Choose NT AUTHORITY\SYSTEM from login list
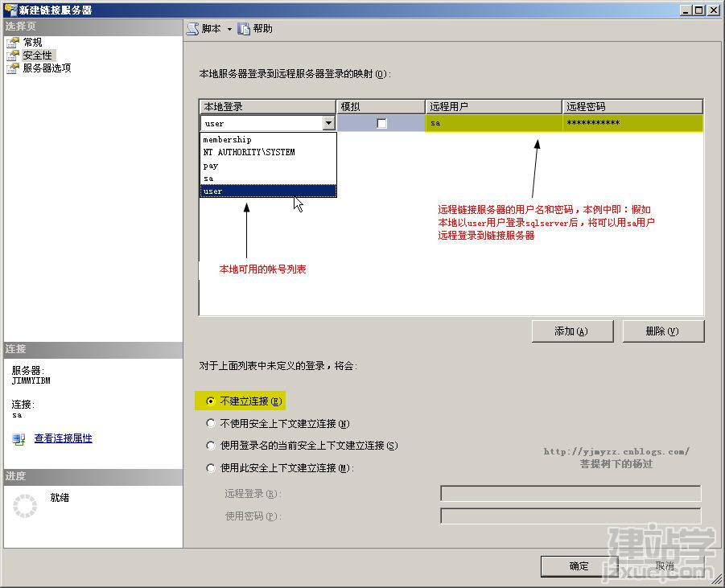This screenshot has width=725, height=588. pos(268,152)
